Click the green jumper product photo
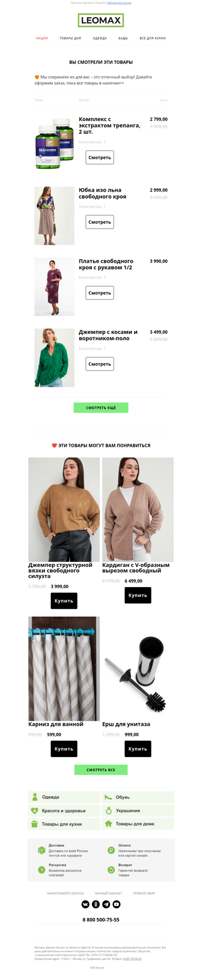The width and height of the screenshot is (202, 980). pyautogui.click(x=54, y=358)
